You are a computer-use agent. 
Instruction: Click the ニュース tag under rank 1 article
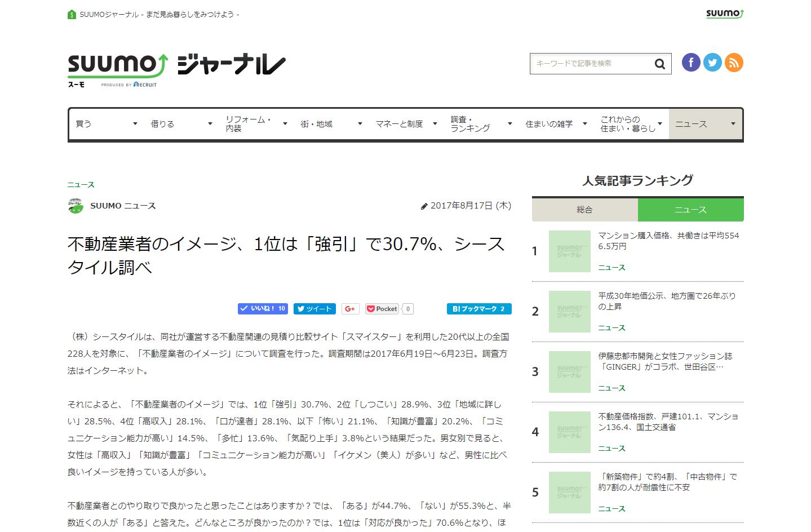tap(612, 268)
